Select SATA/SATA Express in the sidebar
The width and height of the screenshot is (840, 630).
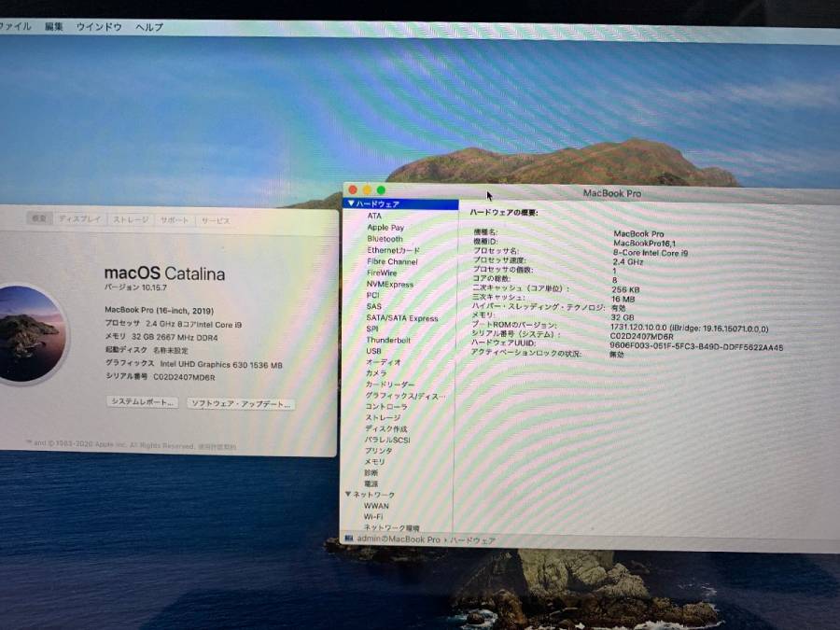pyautogui.click(x=402, y=317)
